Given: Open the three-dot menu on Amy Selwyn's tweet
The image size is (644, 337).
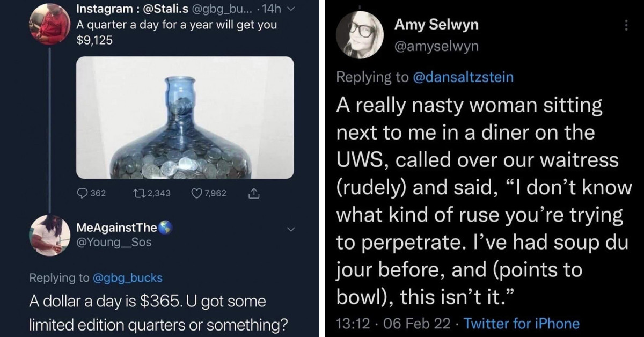Looking at the screenshot, I should pyautogui.click(x=625, y=25).
